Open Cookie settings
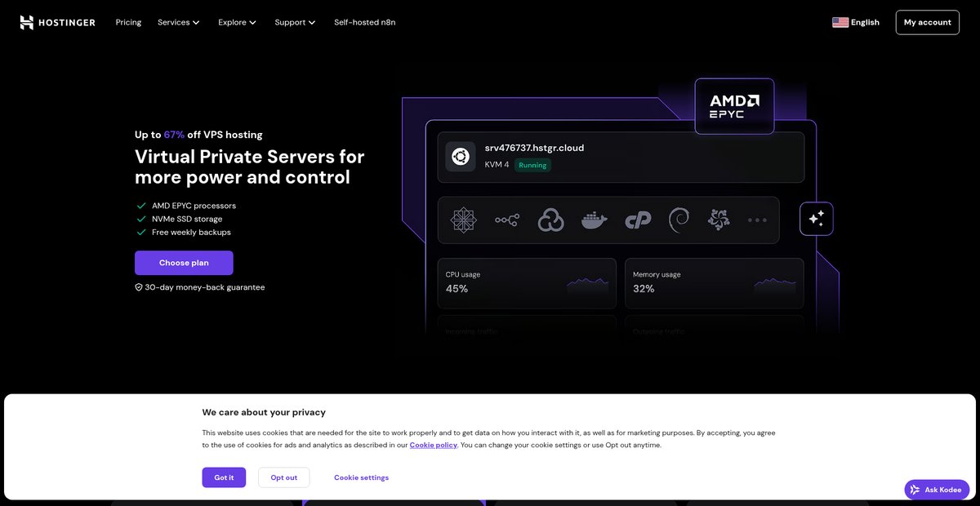 361,477
